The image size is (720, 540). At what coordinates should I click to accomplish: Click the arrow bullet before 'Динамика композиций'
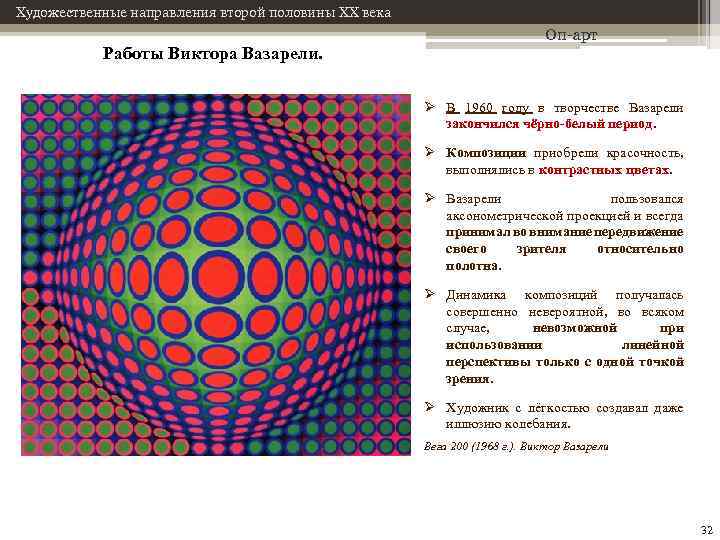[429, 293]
